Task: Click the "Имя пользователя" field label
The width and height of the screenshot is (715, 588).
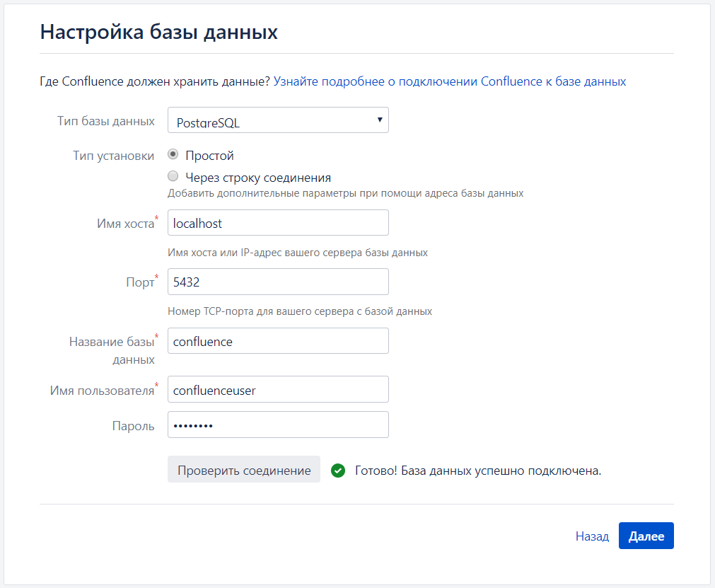Action: tap(102, 390)
